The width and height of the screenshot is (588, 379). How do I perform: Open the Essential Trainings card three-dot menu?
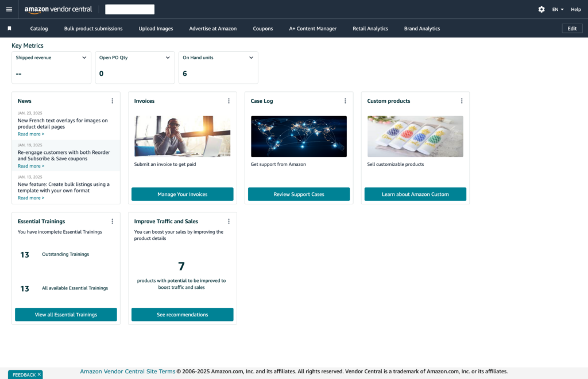tap(112, 221)
